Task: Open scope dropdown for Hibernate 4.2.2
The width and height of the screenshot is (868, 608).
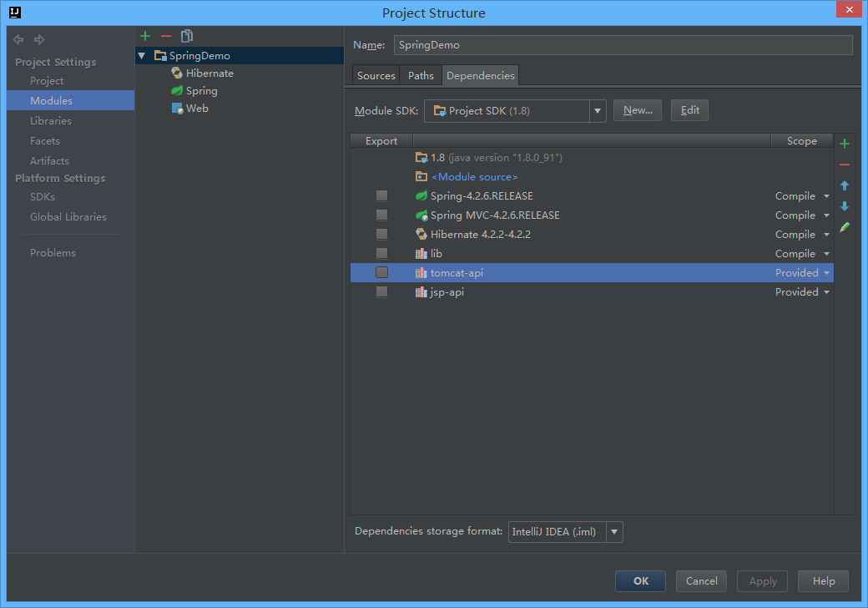Action: tap(826, 234)
